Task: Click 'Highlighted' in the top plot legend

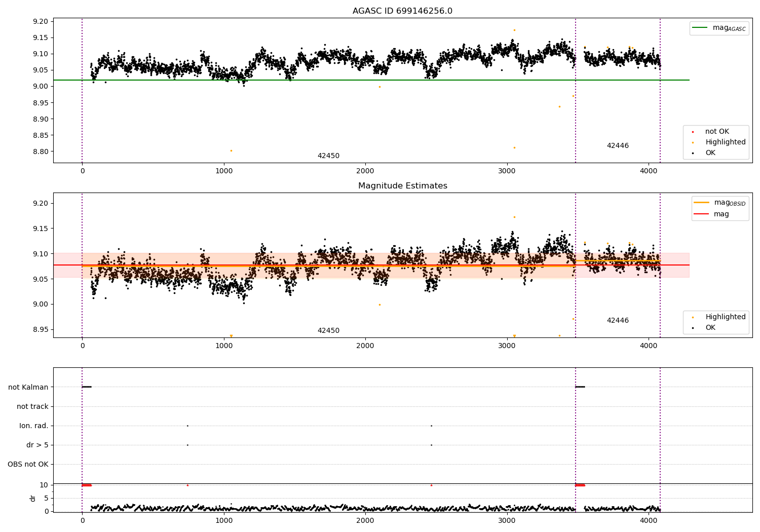Action: click(x=726, y=142)
